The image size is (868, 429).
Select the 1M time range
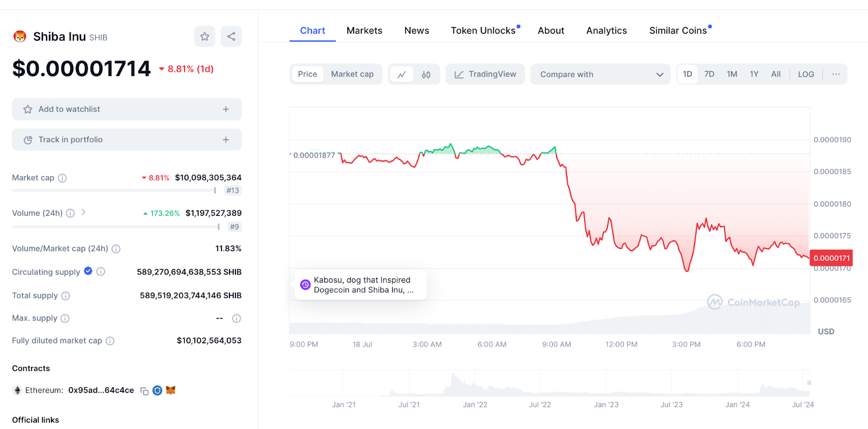(x=732, y=74)
